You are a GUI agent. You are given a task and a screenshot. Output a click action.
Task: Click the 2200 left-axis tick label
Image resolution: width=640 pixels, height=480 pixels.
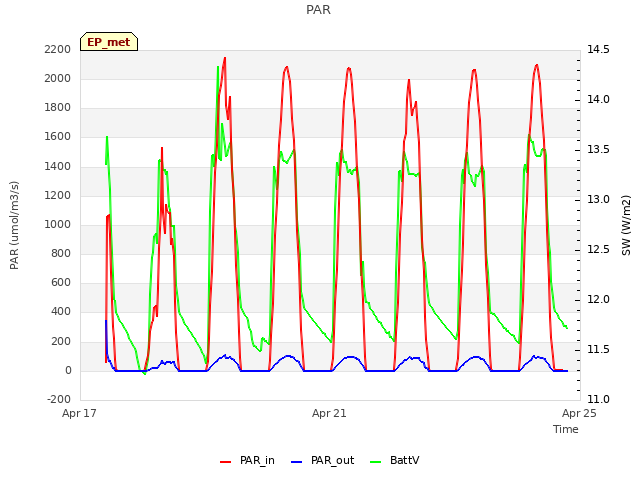[x=58, y=49]
